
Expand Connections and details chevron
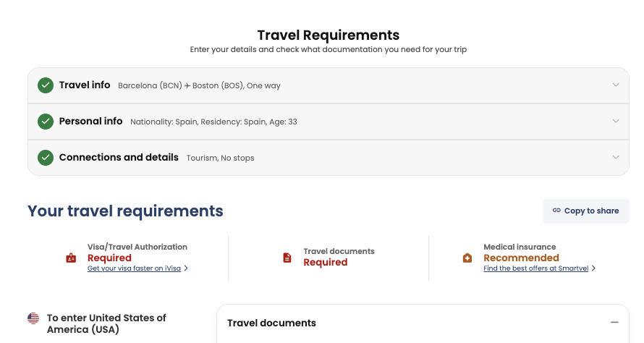616,157
